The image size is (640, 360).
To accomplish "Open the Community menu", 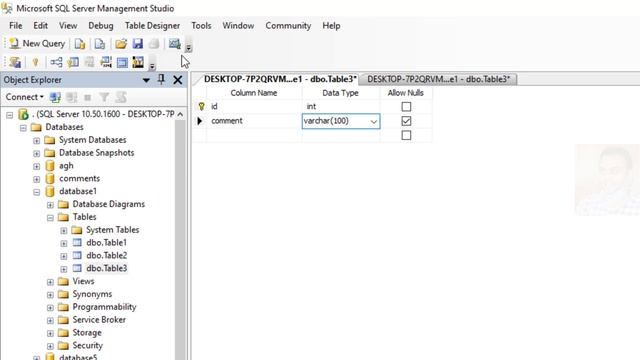I will point(288,26).
